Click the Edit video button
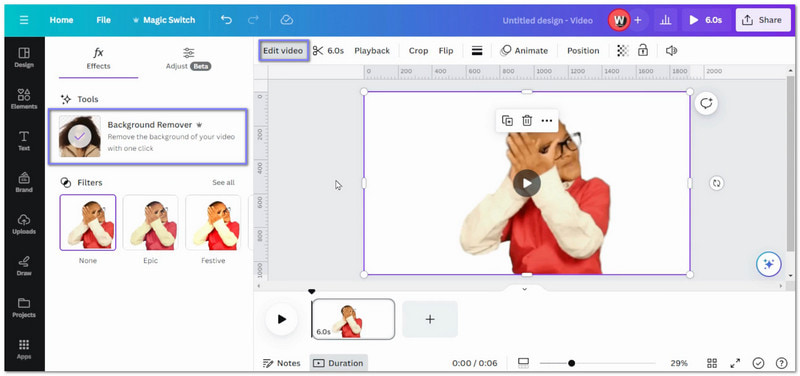Screen dimensions: 800x376 283,51
